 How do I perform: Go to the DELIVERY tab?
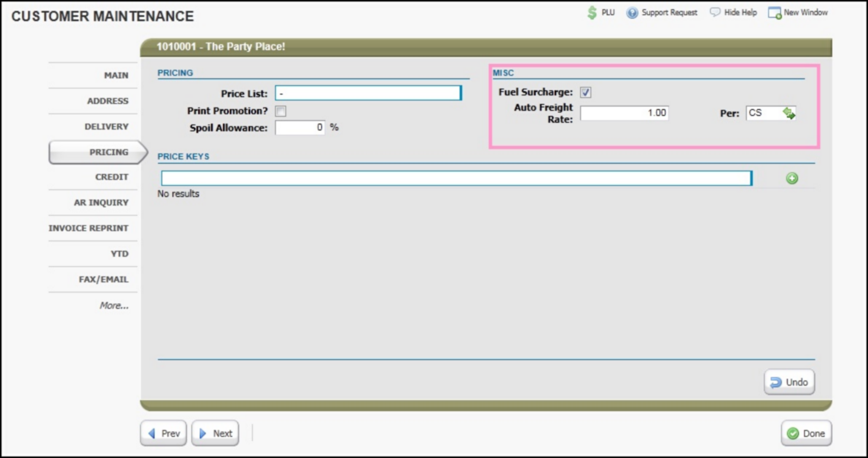pyautogui.click(x=106, y=126)
